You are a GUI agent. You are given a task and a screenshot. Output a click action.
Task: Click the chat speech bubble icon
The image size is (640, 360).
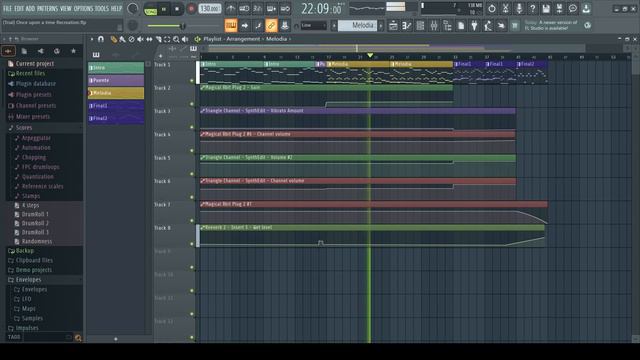[x=573, y=9]
